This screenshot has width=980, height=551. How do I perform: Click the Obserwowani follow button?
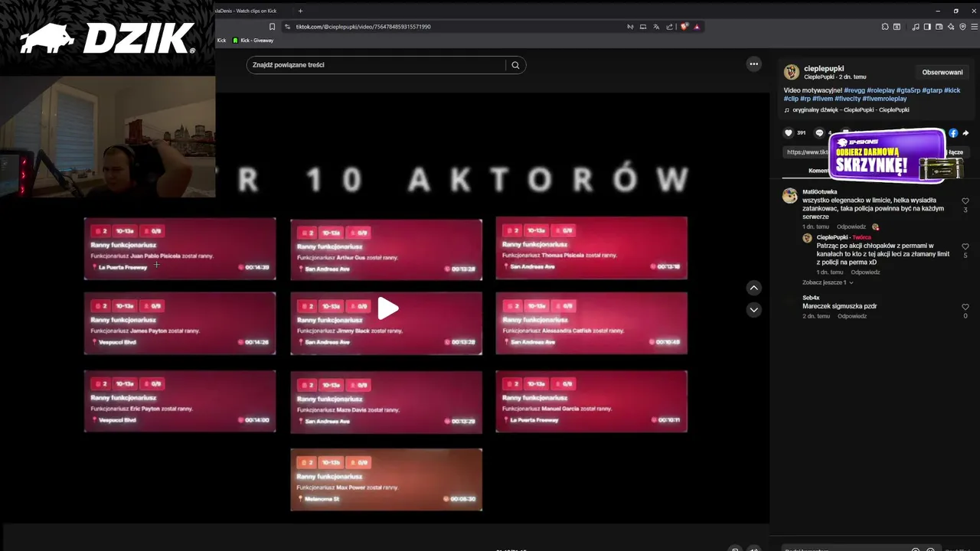click(x=942, y=72)
